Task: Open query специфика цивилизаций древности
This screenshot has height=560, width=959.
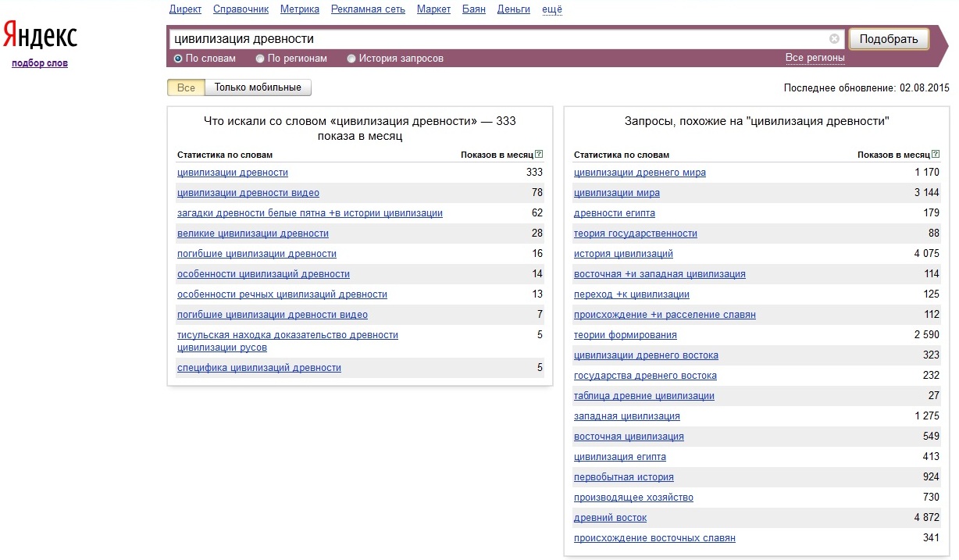Action: pyautogui.click(x=259, y=368)
